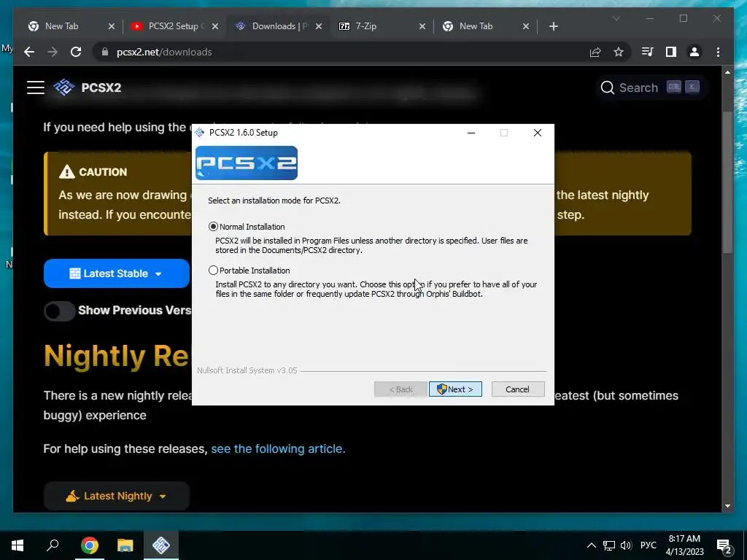Click Next in PCSX2 Setup
Viewport: 747px width, 560px height.
coord(455,389)
